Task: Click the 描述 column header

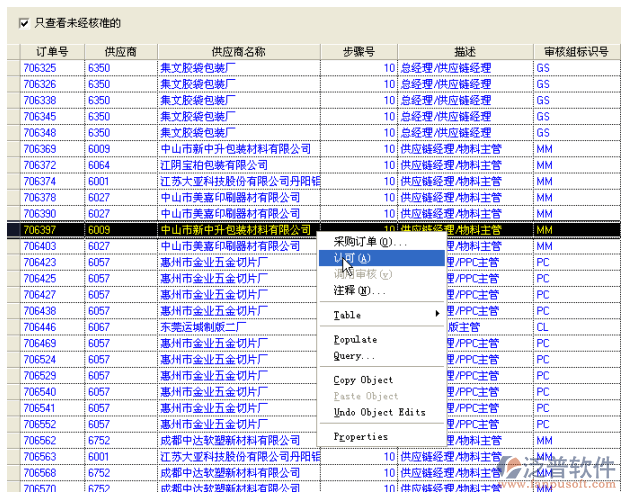Action: coord(464,51)
